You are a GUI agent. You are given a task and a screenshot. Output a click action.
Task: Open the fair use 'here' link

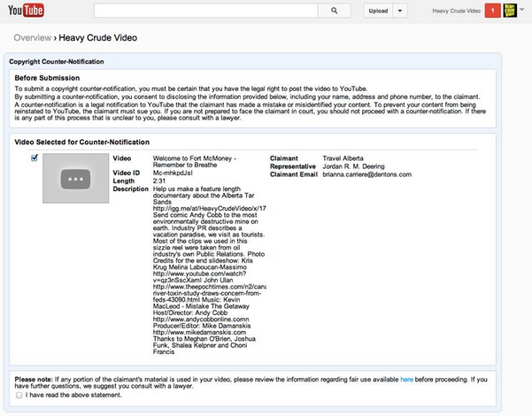coord(406,380)
